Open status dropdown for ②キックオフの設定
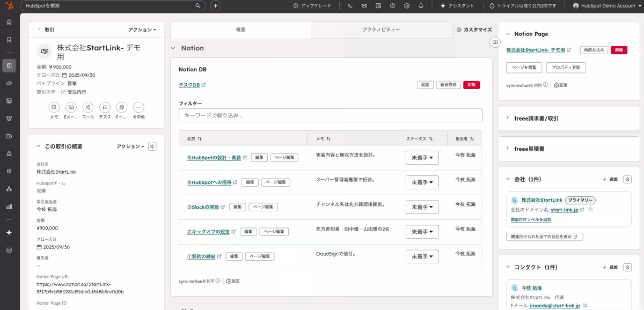 [x=422, y=232]
